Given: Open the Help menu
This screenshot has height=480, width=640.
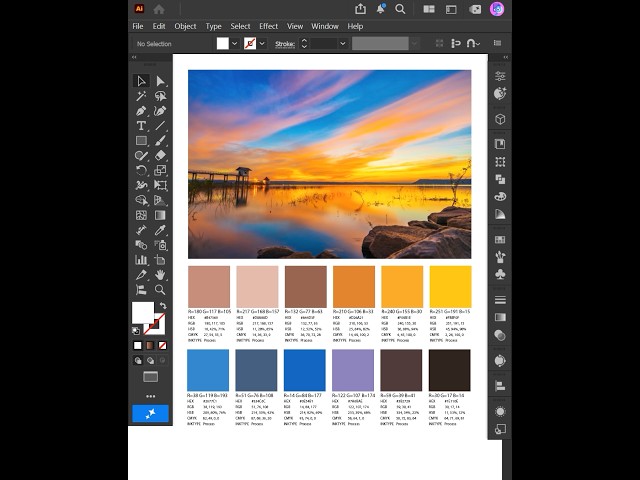Looking at the screenshot, I should pyautogui.click(x=355, y=26).
